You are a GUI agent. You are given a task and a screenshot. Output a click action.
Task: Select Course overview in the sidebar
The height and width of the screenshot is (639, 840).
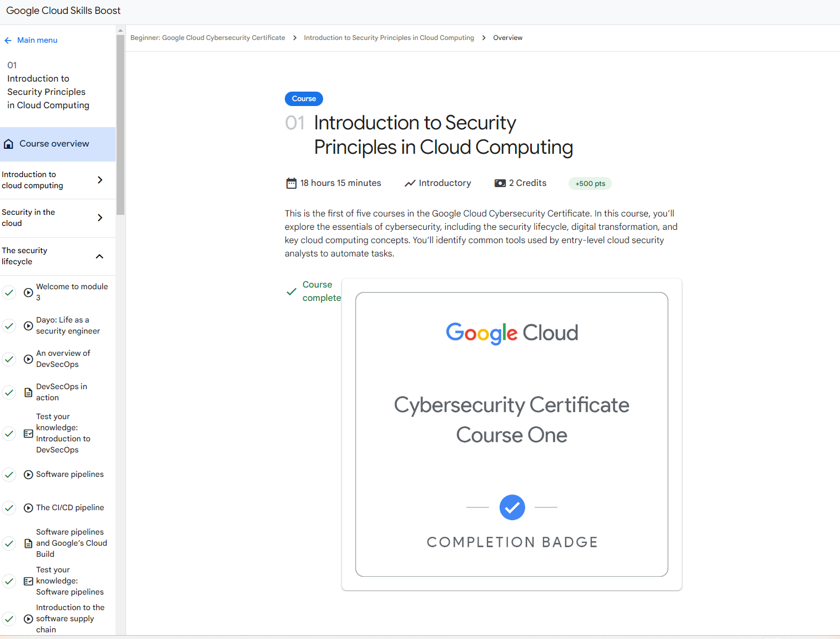[54, 144]
